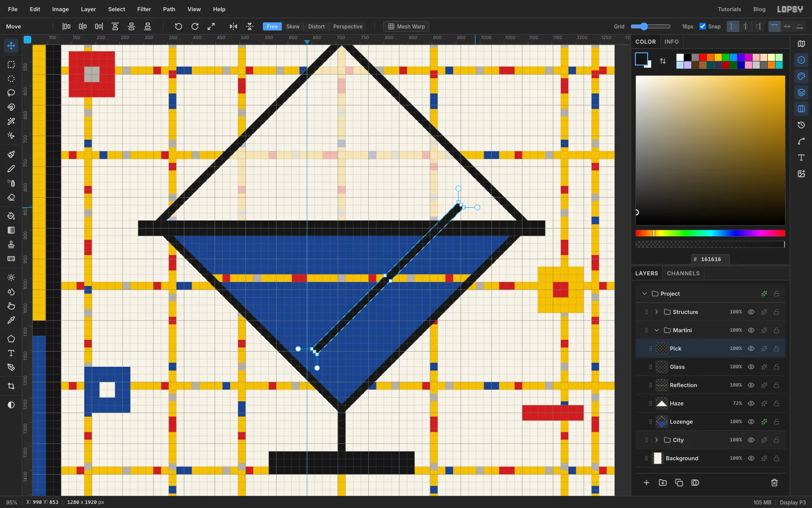The height and width of the screenshot is (508, 812).
Task: Choose the text tool in left toolbar
Action: click(11, 353)
